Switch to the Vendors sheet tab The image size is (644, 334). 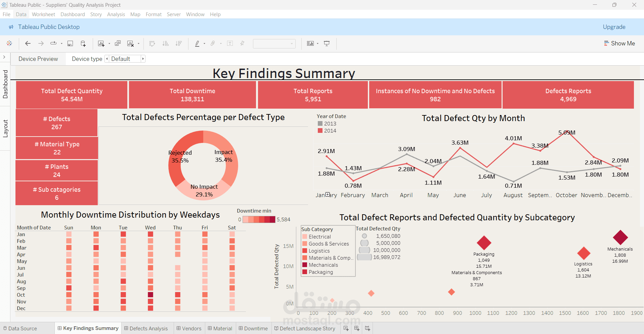click(x=189, y=328)
